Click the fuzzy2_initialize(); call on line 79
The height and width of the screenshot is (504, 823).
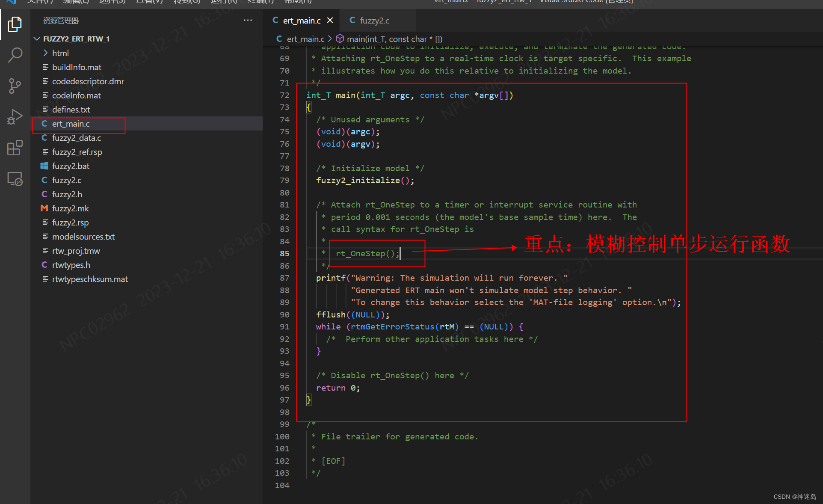tap(365, 181)
